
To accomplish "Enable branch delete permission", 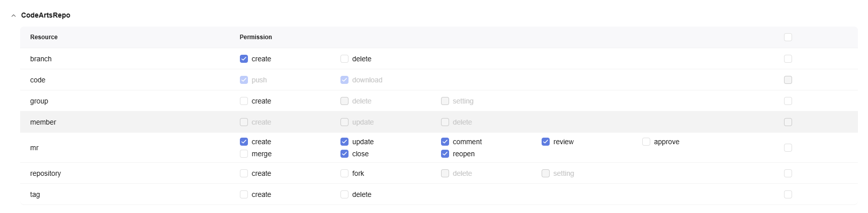I will pos(344,59).
